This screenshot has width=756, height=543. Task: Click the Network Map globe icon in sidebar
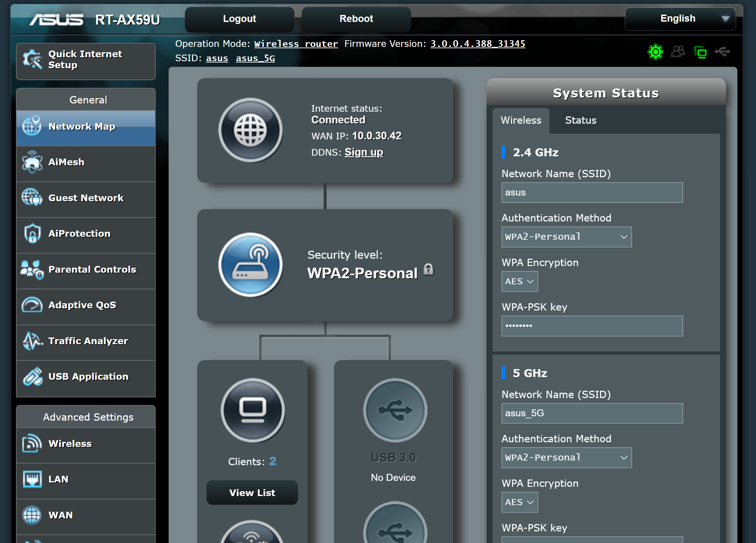32,126
